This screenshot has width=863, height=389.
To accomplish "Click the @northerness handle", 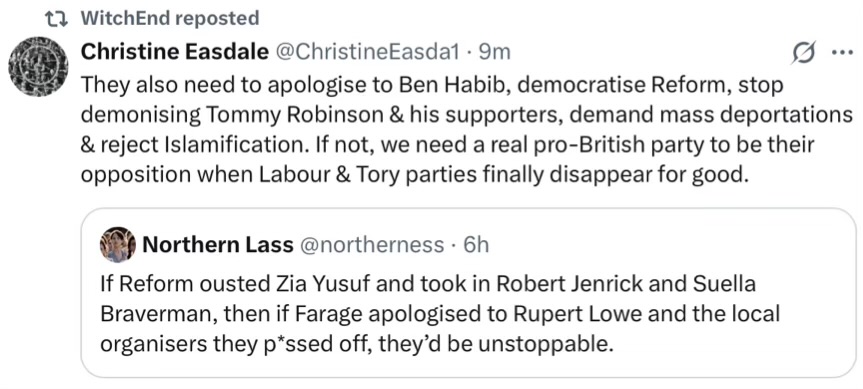I will (370, 245).
